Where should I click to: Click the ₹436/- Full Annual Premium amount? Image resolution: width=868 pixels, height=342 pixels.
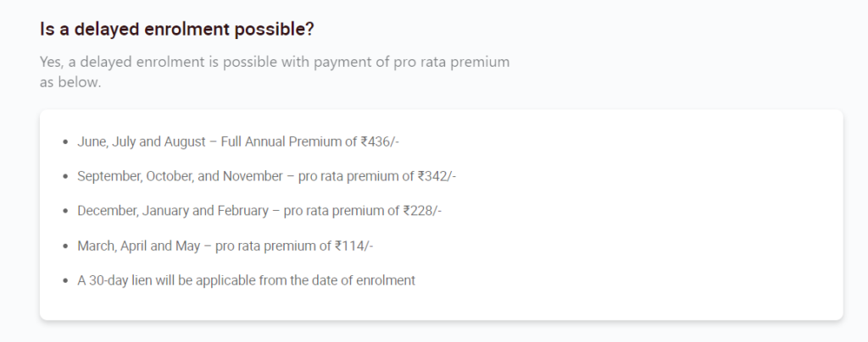tap(380, 142)
